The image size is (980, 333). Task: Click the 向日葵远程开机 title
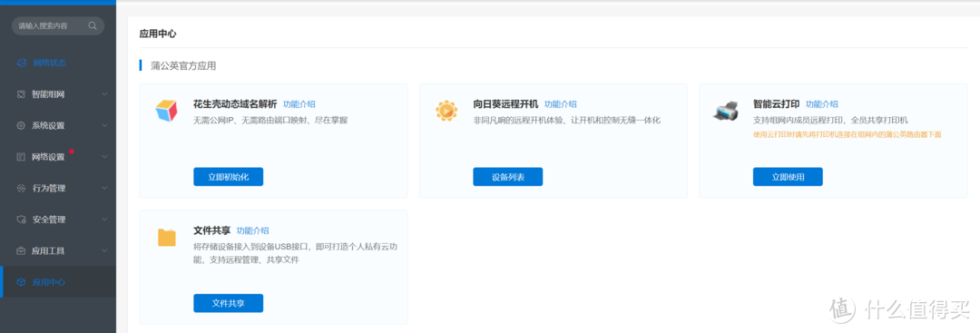pyautogui.click(x=505, y=104)
